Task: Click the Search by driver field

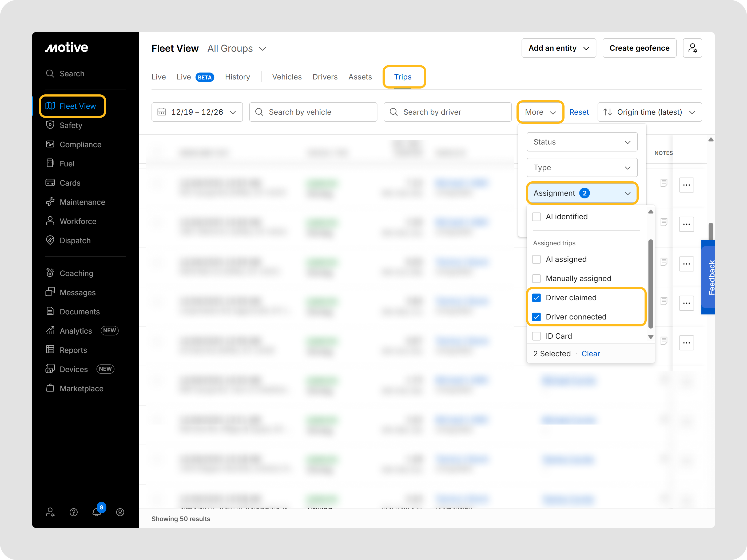Action: coord(447,112)
